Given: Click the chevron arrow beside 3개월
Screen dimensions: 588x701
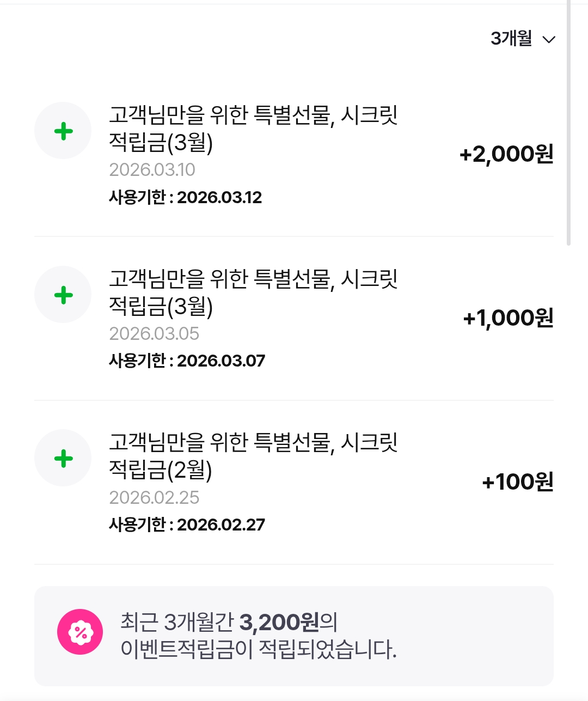Looking at the screenshot, I should [549, 40].
